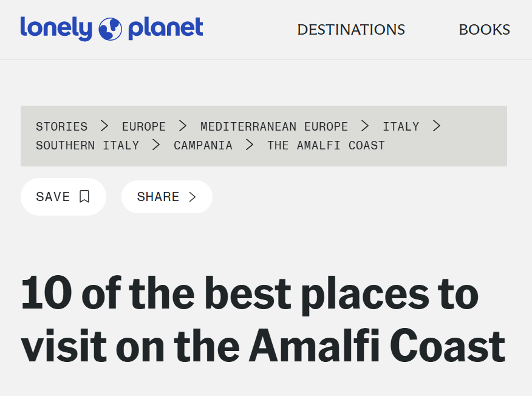The width and height of the screenshot is (532, 396).
Task: Click the SAVE button label
Action: coord(53,197)
